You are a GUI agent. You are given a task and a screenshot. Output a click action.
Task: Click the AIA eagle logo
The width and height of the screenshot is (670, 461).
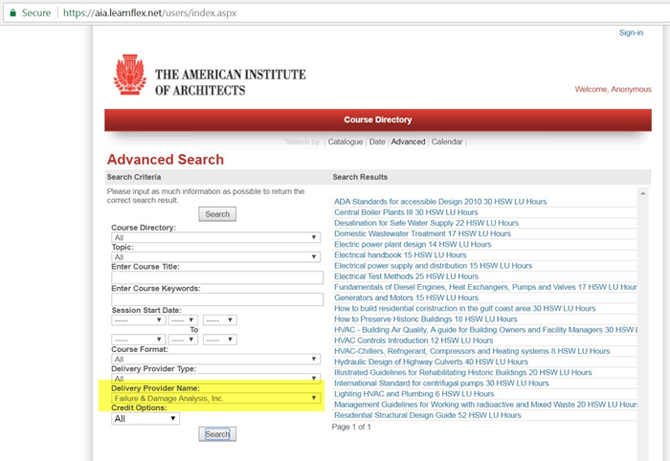click(x=130, y=75)
